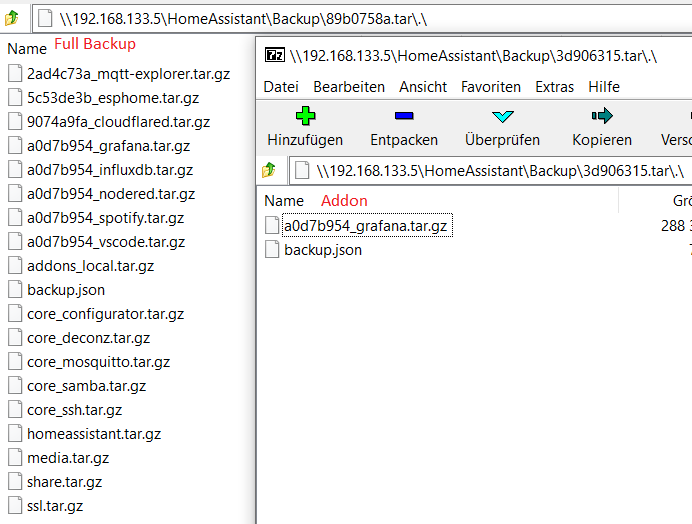The width and height of the screenshot is (692, 524).
Task: Open the Extras menu
Action: [x=554, y=87]
